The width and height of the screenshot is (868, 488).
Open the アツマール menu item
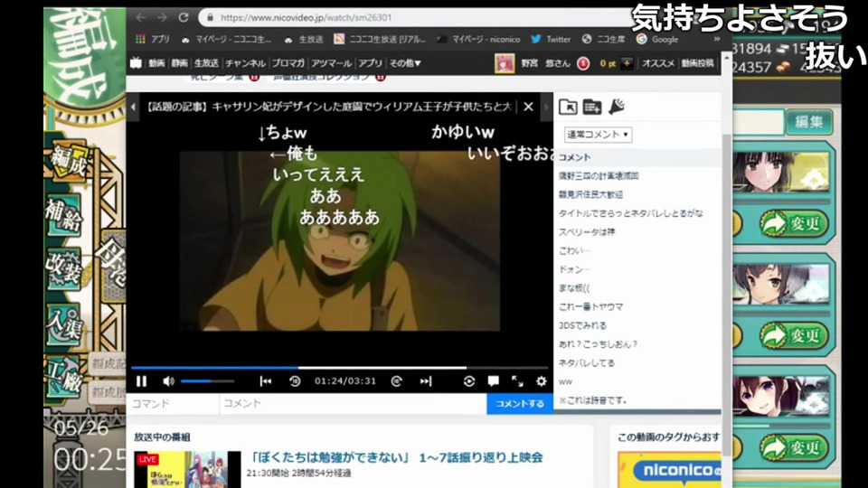tap(331, 63)
